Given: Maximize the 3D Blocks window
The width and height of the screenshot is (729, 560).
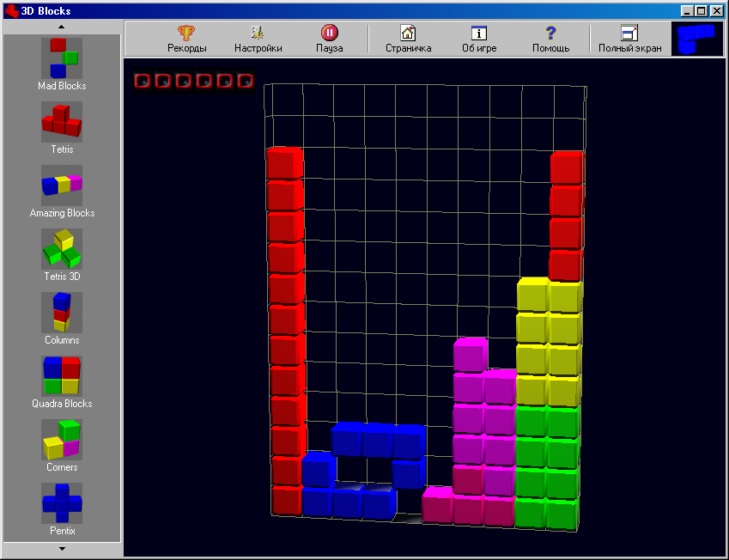Looking at the screenshot, I should pyautogui.click(x=702, y=10).
